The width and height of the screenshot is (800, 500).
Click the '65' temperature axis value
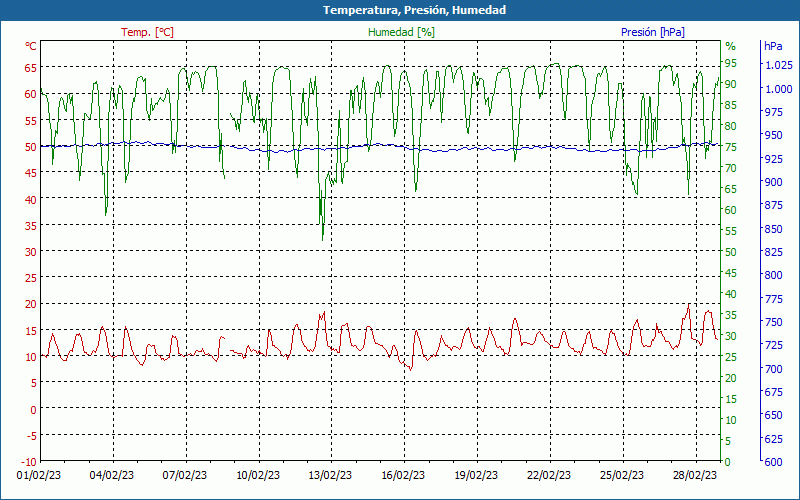point(31,68)
